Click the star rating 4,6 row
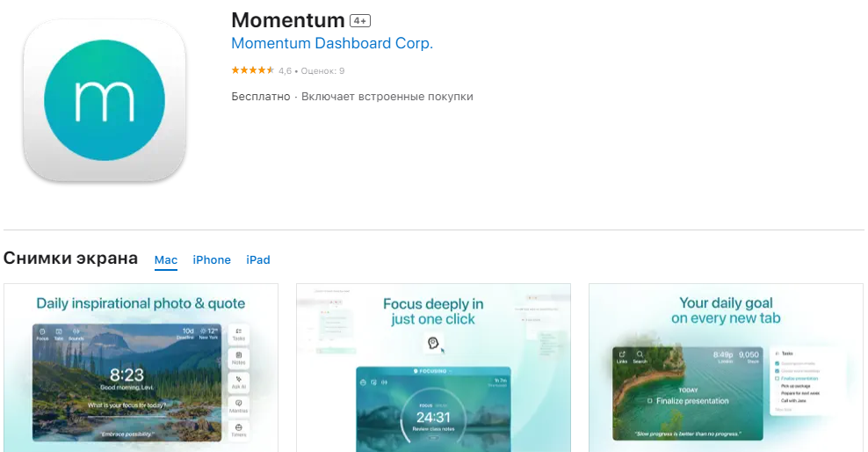The height and width of the screenshot is (452, 868). 287,70
